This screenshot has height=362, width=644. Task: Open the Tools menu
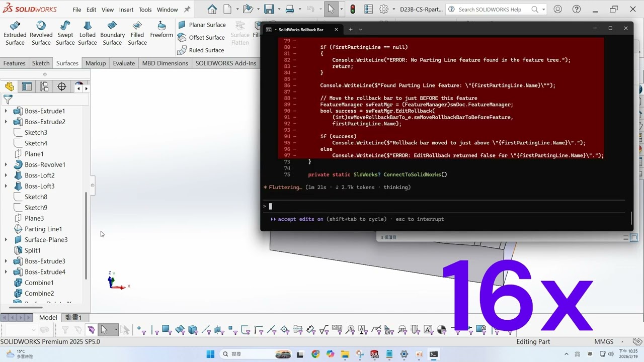pyautogui.click(x=145, y=10)
